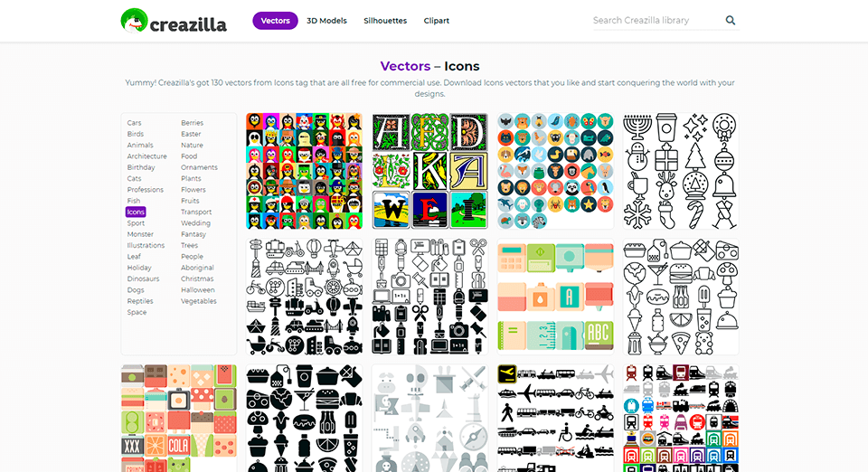This screenshot has height=472, width=868.
Task: Click the Search Creazilla library field
Action: point(656,21)
